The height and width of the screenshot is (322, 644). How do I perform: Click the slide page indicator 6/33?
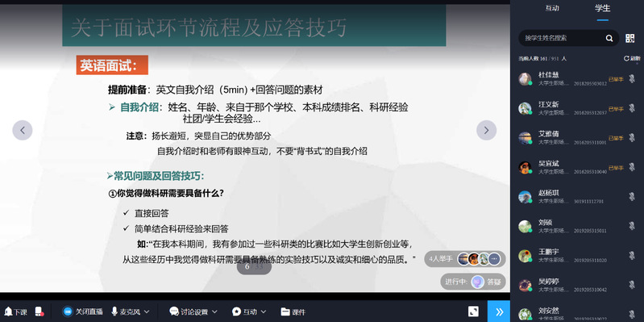254,267
